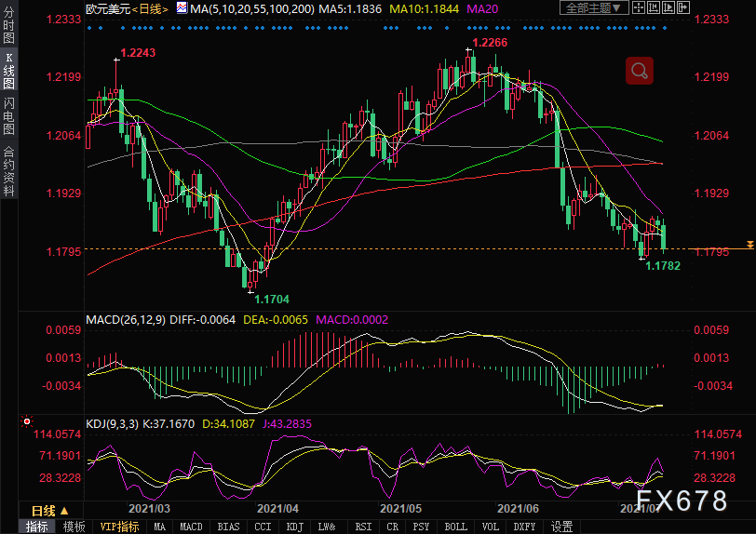
Task: Click the D:34.1087 value
Action: click(x=228, y=424)
